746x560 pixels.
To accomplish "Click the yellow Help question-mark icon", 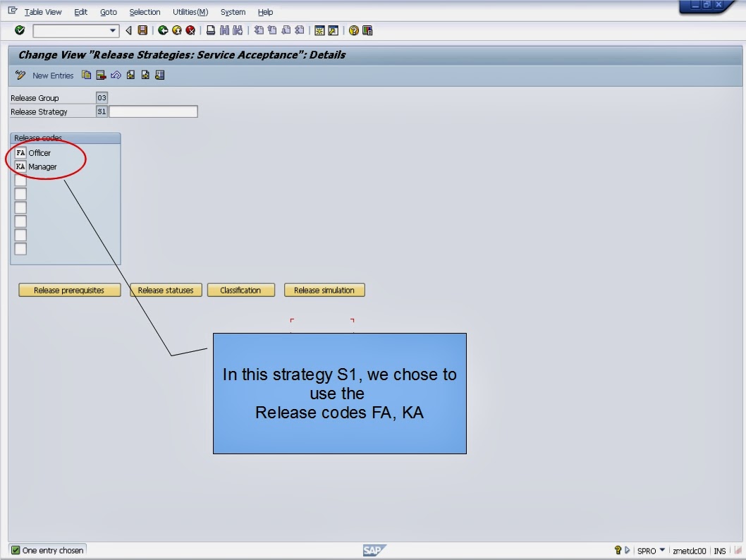I will click(353, 30).
